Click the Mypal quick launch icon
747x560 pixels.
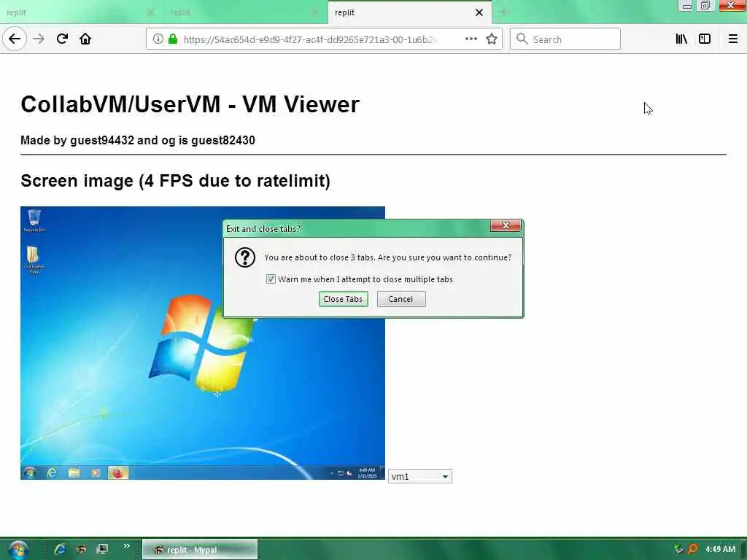(81, 549)
